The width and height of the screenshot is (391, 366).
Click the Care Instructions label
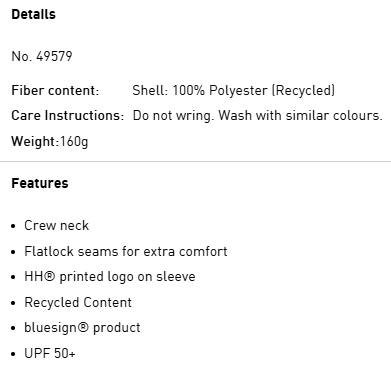point(68,116)
